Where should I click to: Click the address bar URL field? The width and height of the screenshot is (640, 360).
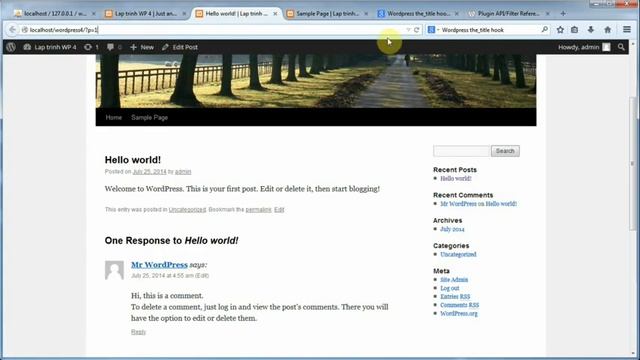coord(212,30)
